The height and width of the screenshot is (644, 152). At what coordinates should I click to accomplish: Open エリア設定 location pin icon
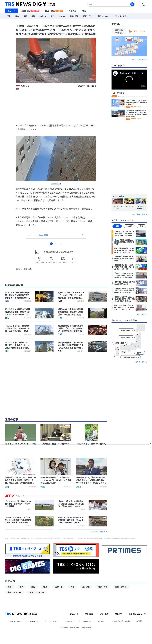click(143, 3)
